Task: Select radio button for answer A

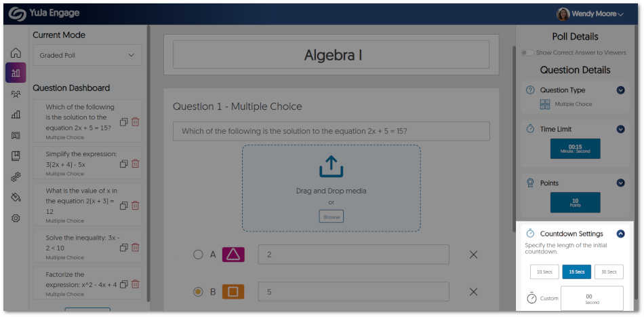Action: pos(198,255)
